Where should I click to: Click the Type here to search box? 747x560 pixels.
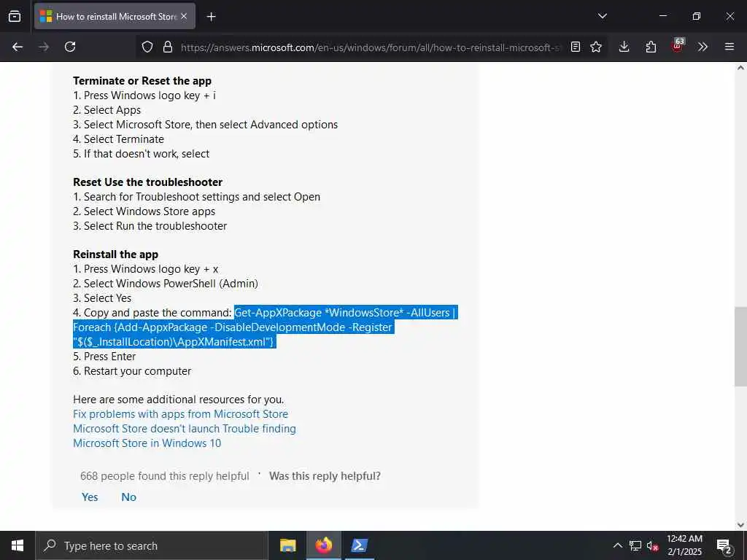pos(152,545)
